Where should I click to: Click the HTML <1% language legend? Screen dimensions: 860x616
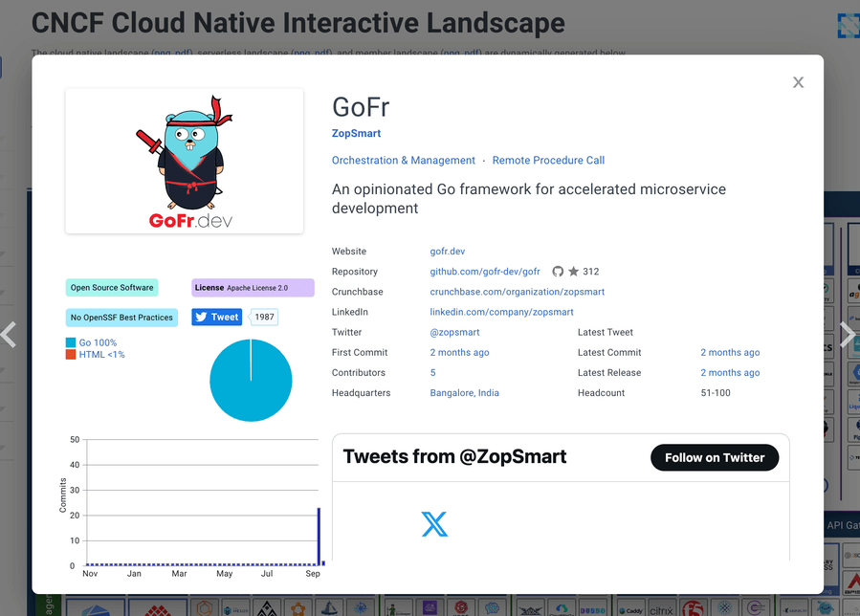(96, 354)
